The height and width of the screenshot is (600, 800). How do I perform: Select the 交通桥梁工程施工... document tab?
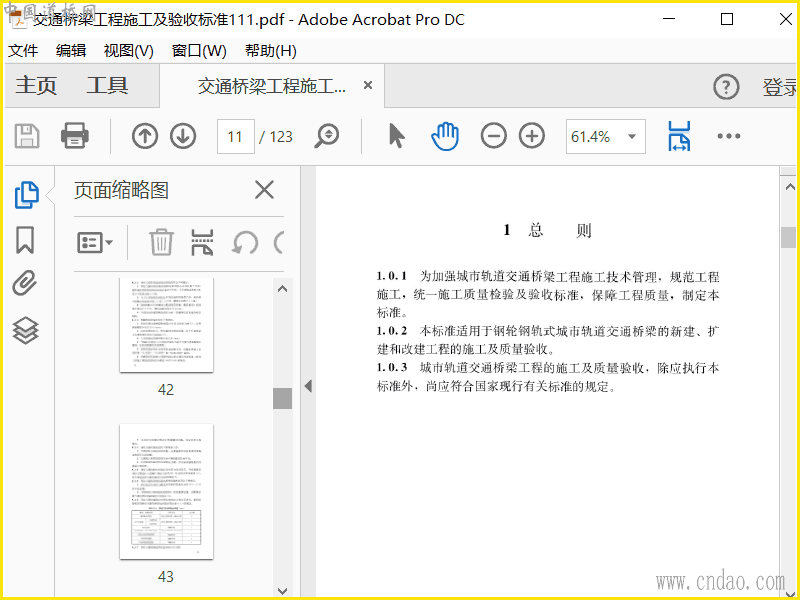tap(271, 86)
